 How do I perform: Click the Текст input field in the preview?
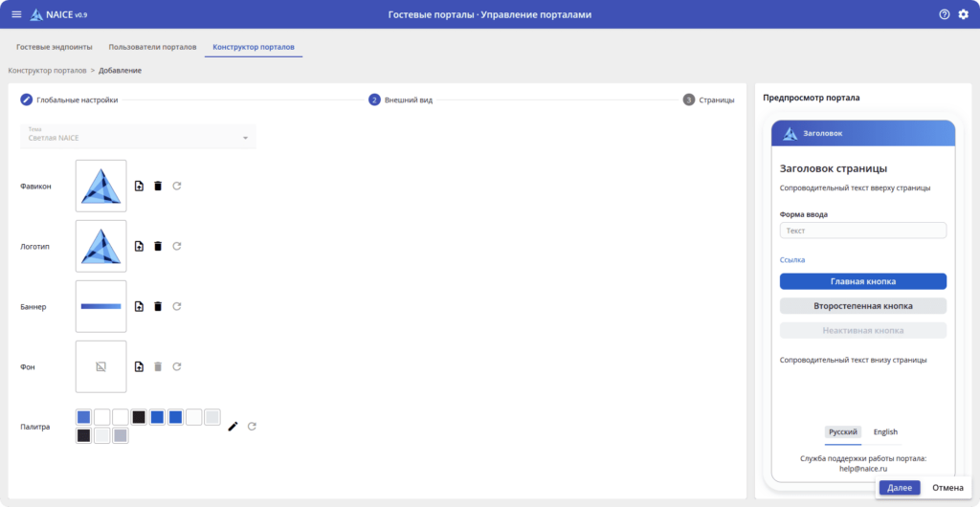[x=862, y=231]
